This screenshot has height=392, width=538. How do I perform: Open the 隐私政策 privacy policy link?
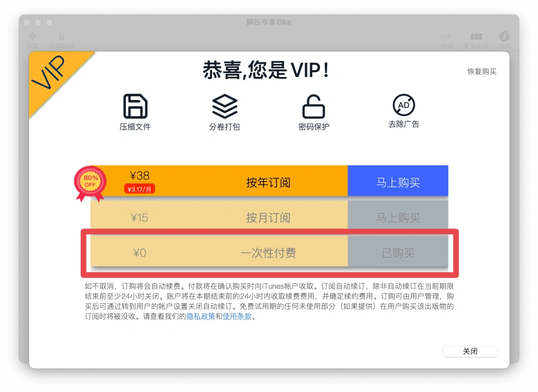point(201,316)
